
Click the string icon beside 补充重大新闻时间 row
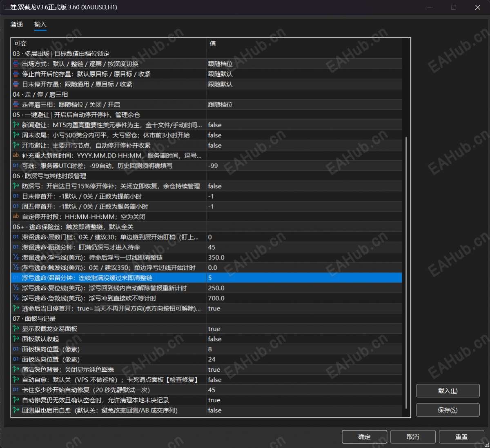click(16, 155)
